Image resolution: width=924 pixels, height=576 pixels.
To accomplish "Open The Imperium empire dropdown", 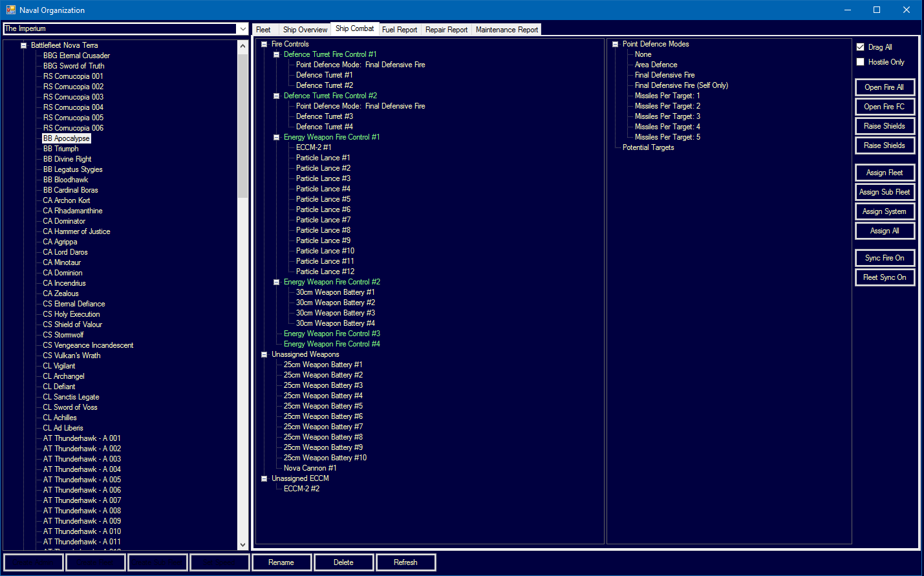I will 243,28.
